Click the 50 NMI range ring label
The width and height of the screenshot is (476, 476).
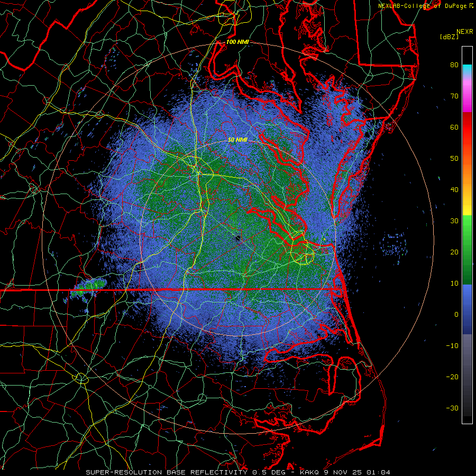pyautogui.click(x=237, y=140)
